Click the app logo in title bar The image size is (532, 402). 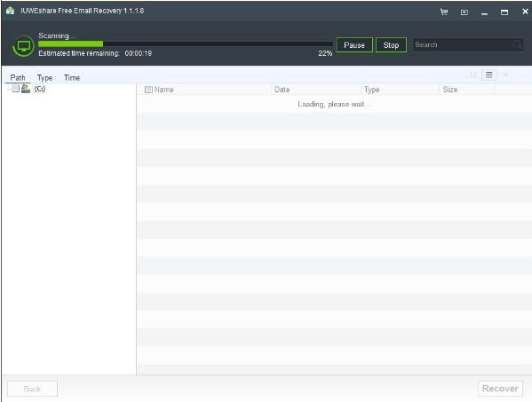click(10, 11)
